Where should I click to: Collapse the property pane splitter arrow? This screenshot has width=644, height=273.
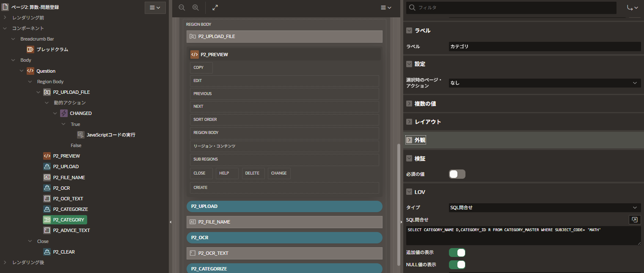click(x=402, y=222)
